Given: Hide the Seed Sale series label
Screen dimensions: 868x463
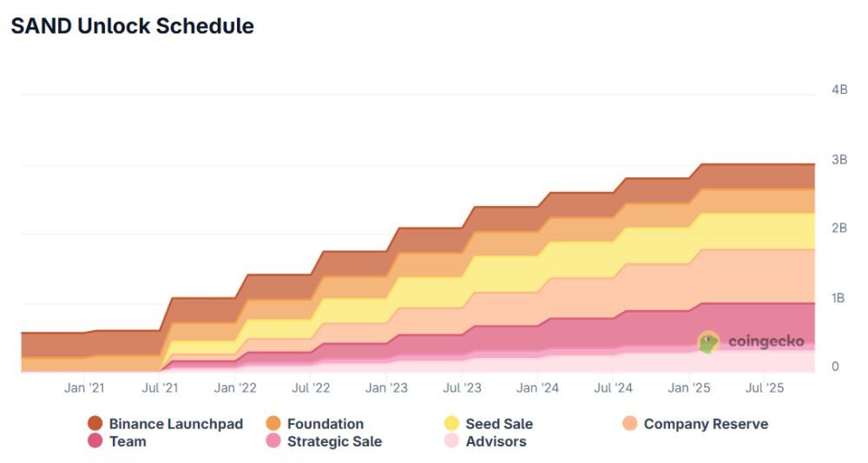Looking at the screenshot, I should [x=499, y=424].
